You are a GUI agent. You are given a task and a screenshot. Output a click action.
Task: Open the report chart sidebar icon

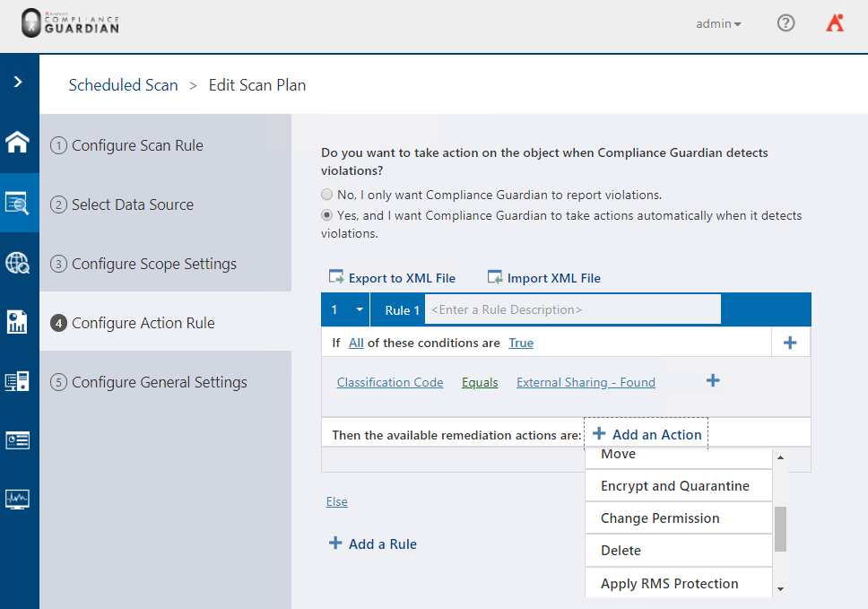click(17, 322)
